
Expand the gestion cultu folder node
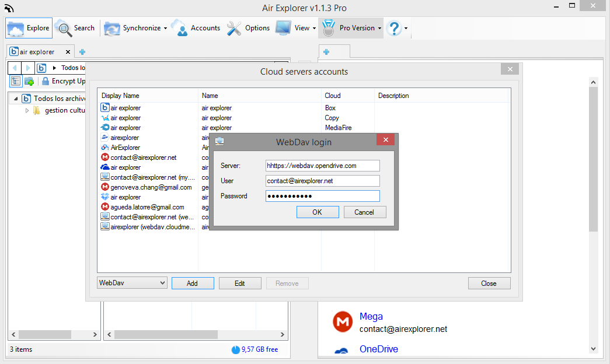pyautogui.click(x=27, y=110)
